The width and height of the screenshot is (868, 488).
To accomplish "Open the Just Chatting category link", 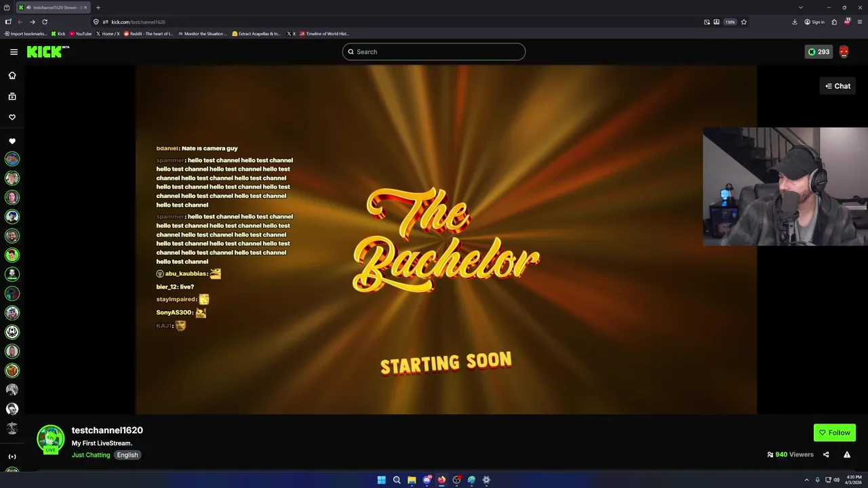I will (91, 455).
